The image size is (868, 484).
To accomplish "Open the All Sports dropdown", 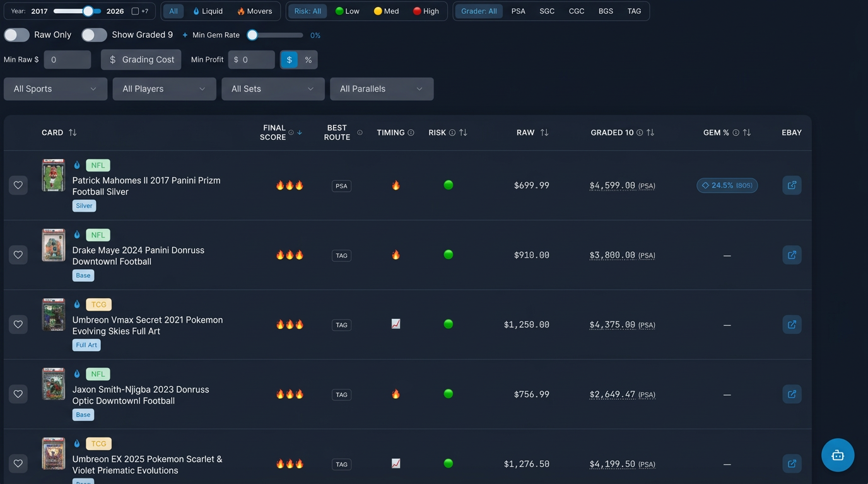I will [x=55, y=89].
